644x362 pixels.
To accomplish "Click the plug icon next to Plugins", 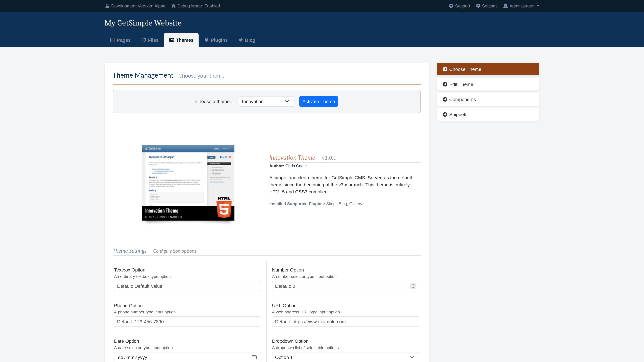I will [x=206, y=40].
